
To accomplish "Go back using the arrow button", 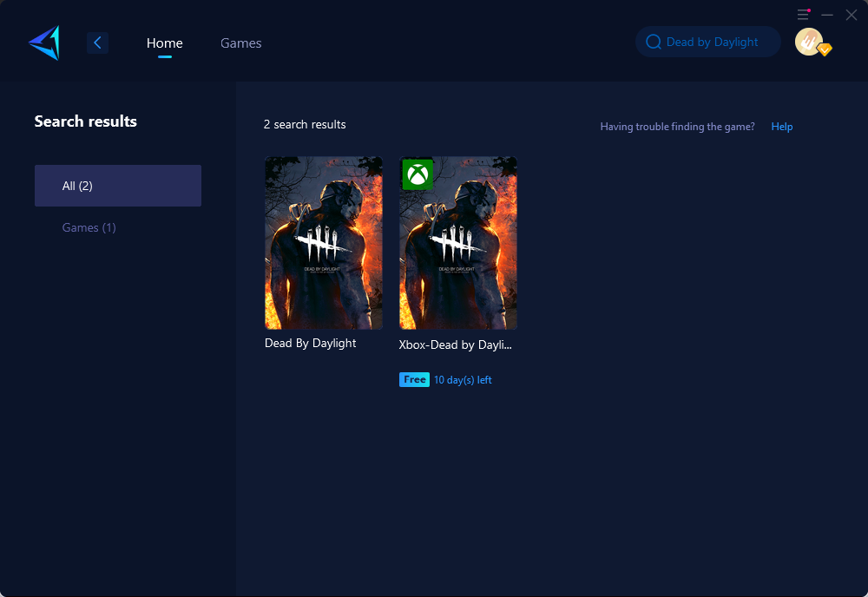I will (x=97, y=43).
